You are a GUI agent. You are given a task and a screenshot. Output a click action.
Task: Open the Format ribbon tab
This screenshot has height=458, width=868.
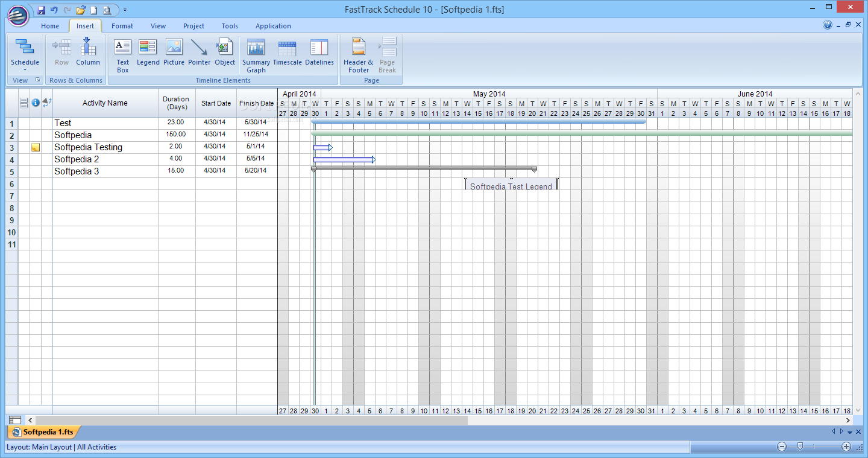122,26
